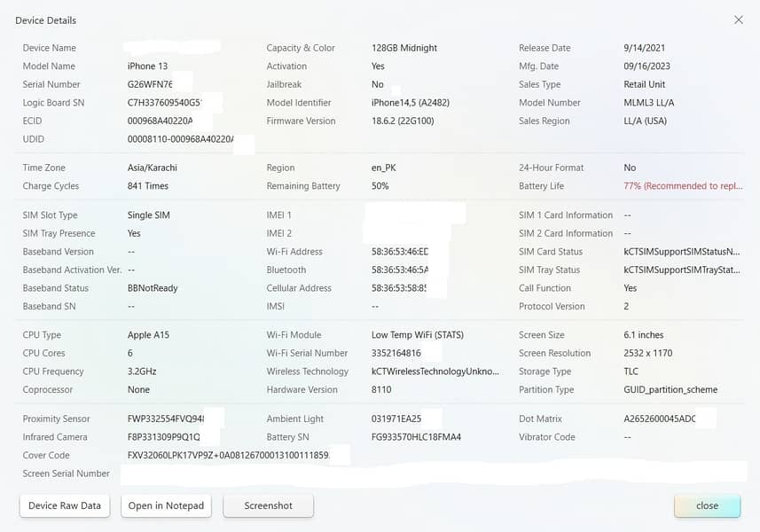This screenshot has width=760, height=532.
Task: Click the close button at bottom
Action: tap(707, 505)
